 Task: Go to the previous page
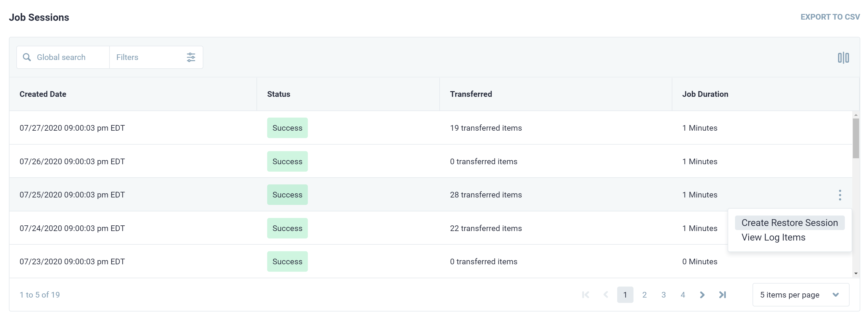pos(606,295)
